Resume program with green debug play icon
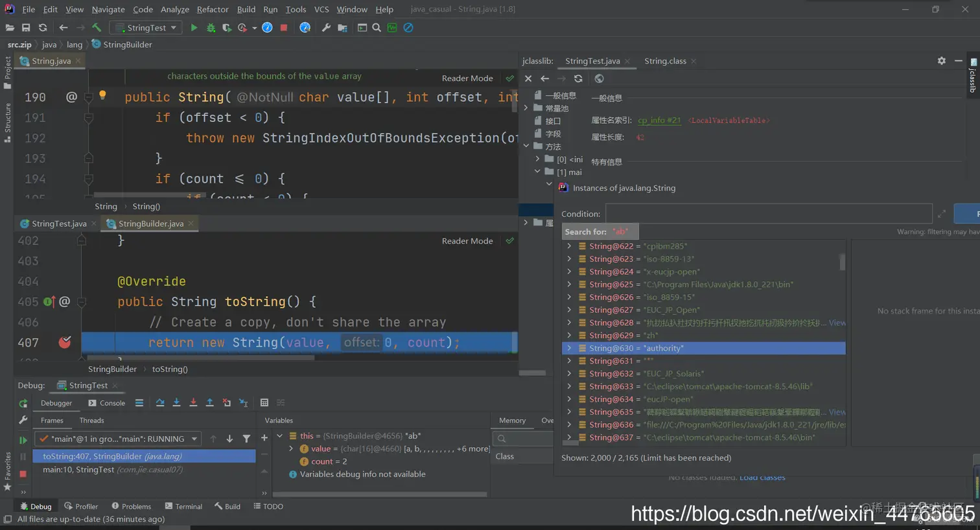 click(x=23, y=440)
